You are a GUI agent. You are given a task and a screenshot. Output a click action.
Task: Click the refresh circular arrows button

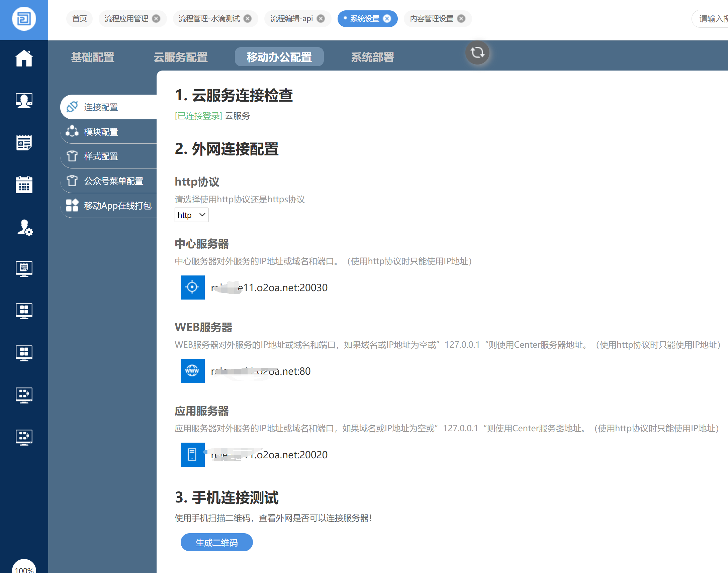point(477,53)
